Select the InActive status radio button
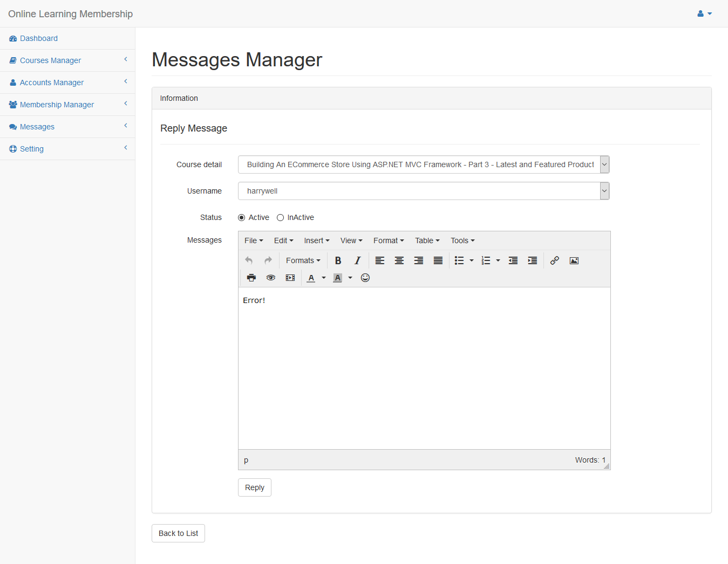This screenshot has width=728, height=564. point(281,218)
